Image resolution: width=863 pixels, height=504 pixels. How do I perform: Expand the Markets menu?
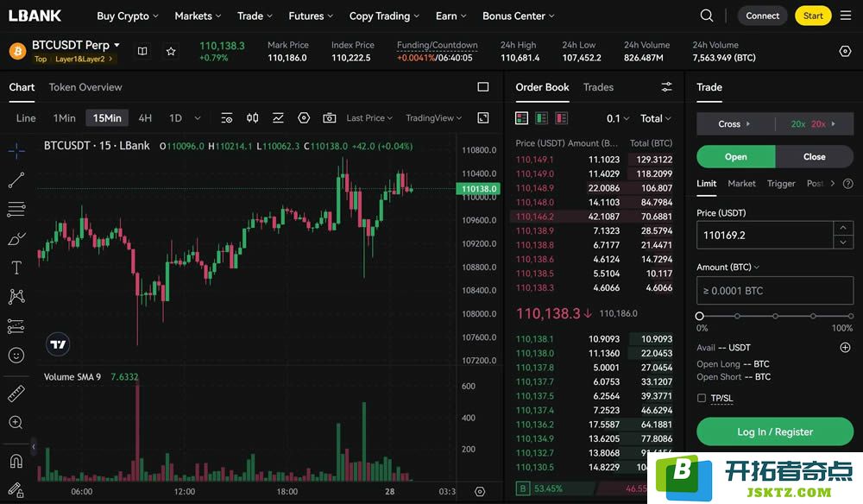[x=198, y=16]
